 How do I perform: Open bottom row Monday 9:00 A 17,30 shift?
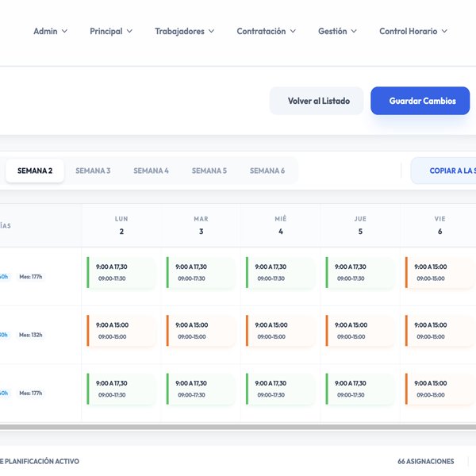tap(121, 389)
